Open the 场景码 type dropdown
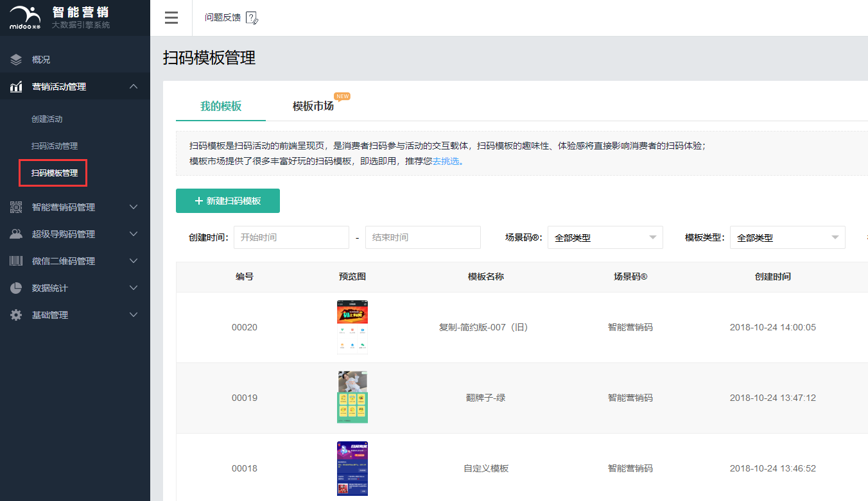 point(605,237)
